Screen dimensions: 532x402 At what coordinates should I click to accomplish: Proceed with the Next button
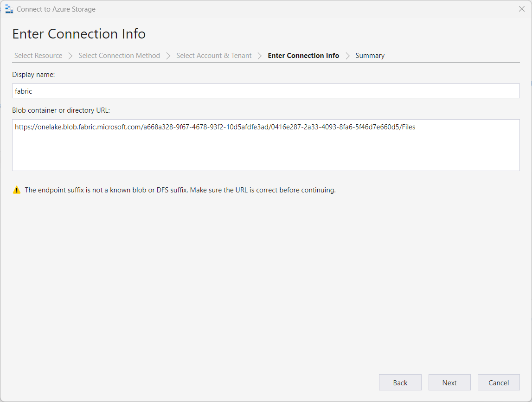(x=449, y=383)
